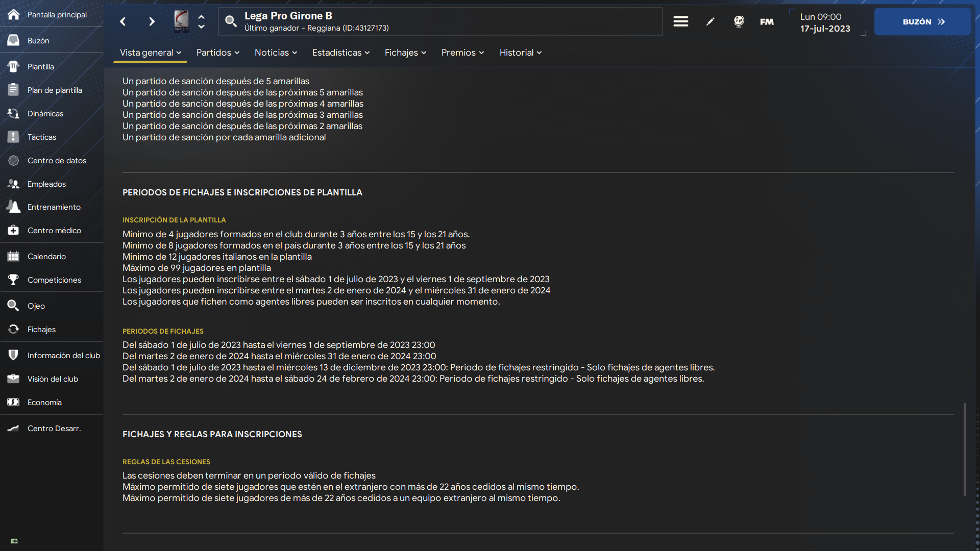
Task: Click 'Último ganador - Reggiana' subtitle text
Action: click(316, 28)
